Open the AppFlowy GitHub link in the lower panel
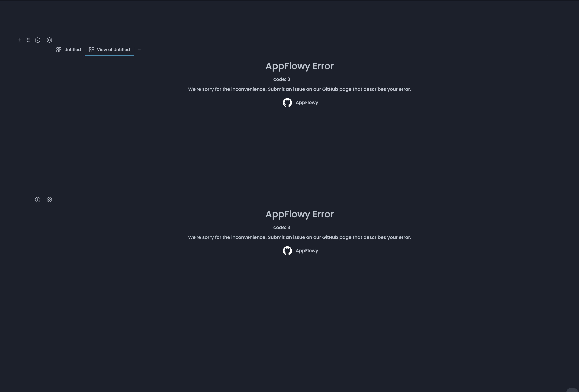579x392 pixels. tap(307, 251)
